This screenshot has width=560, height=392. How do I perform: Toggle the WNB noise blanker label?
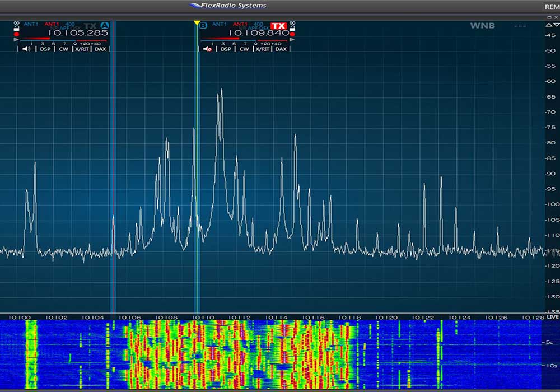click(x=483, y=25)
